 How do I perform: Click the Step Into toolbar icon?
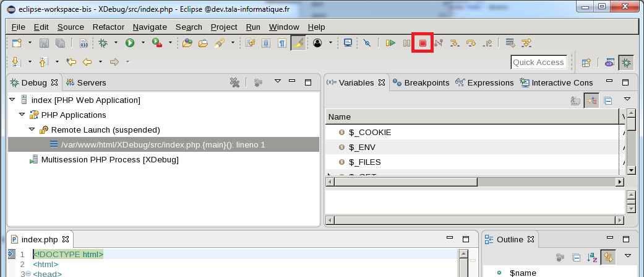(455, 43)
